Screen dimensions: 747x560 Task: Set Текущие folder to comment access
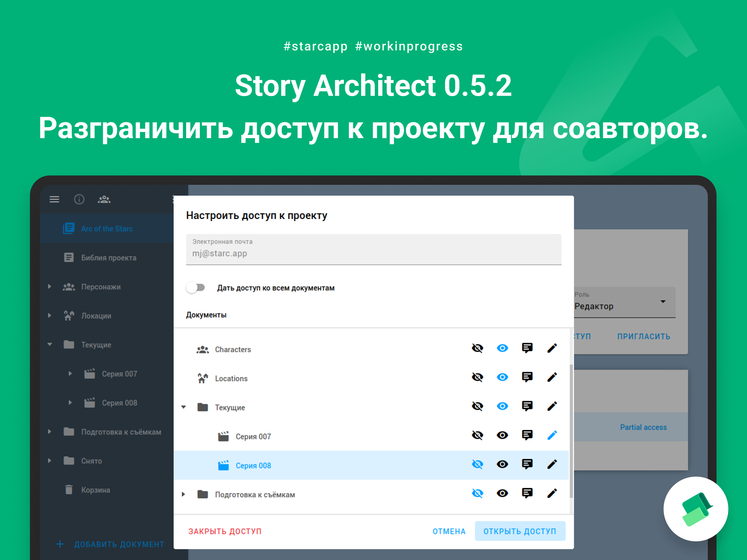coord(527,406)
